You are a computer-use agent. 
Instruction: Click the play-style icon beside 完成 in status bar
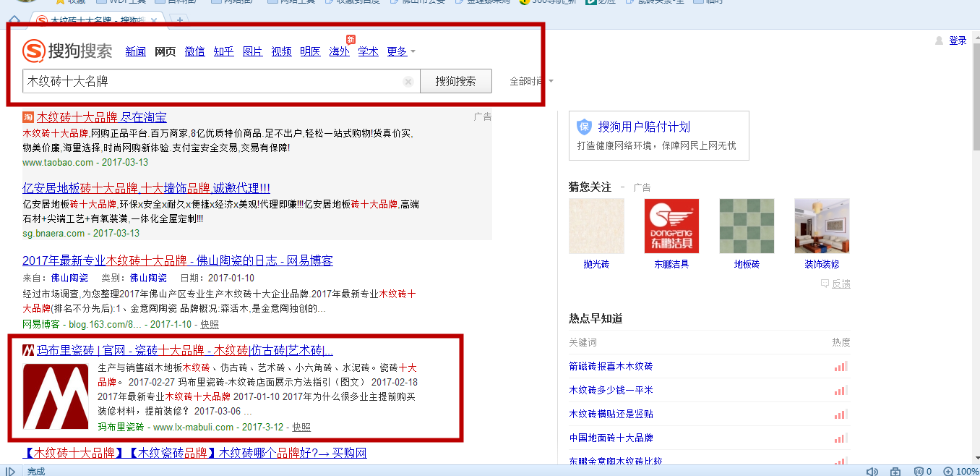click(10, 471)
